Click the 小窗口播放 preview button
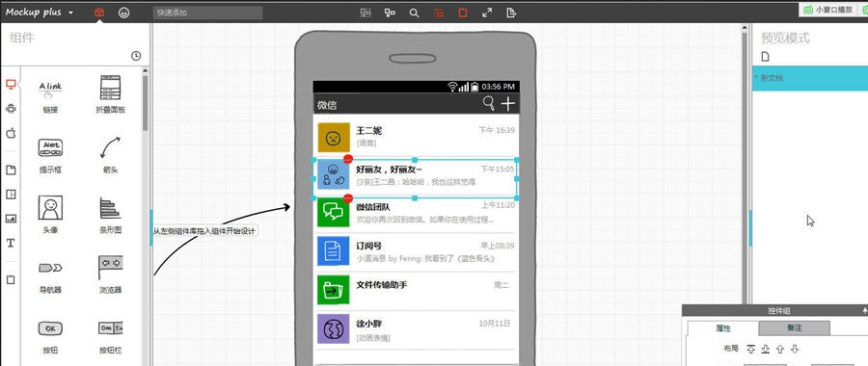The image size is (868, 366). (828, 10)
